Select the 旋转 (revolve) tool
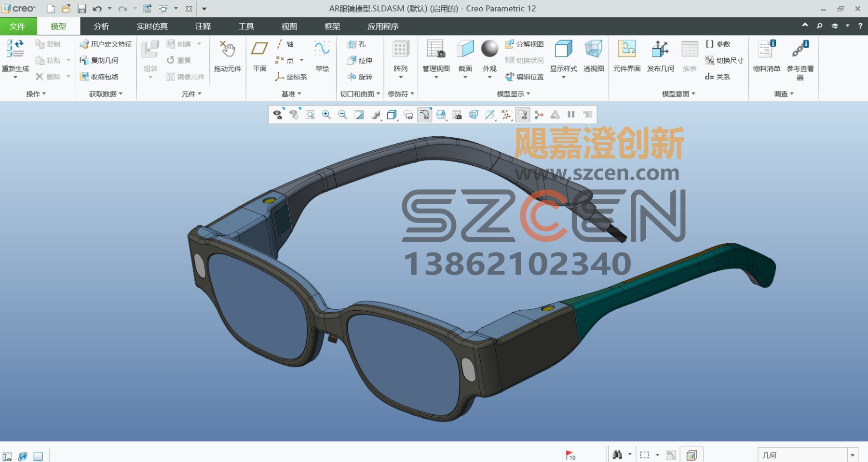The height and width of the screenshot is (462, 868). point(360,77)
